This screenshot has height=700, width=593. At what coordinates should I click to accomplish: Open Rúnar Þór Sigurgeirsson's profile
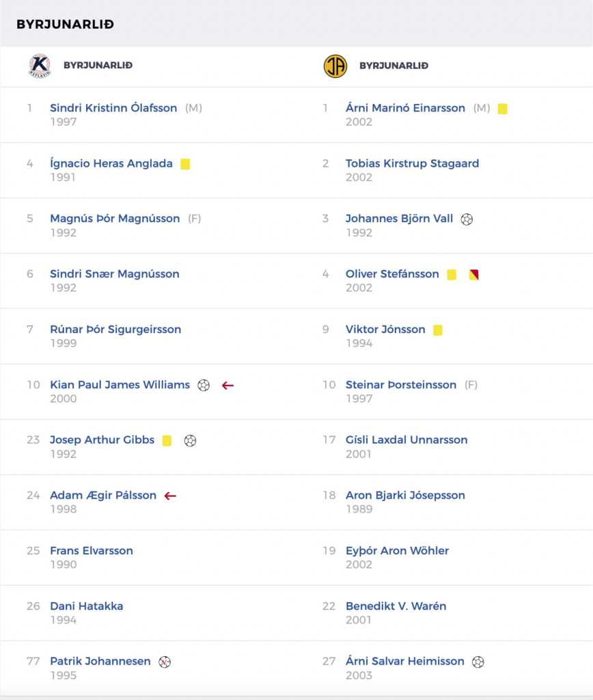click(x=115, y=329)
